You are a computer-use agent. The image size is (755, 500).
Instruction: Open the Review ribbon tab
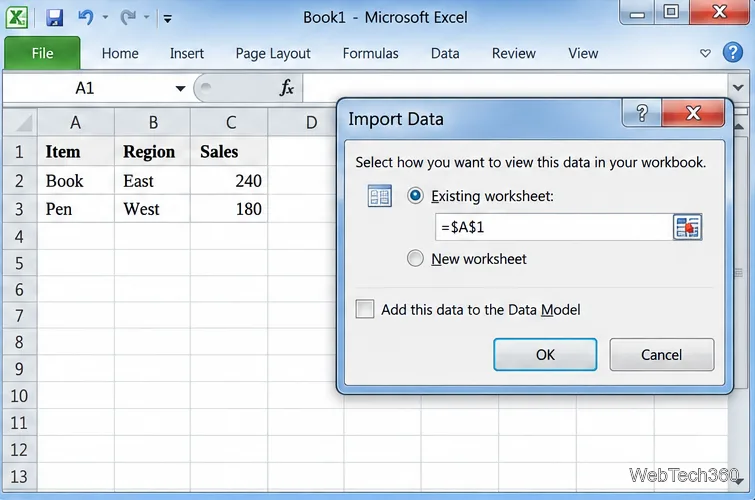pyautogui.click(x=513, y=53)
